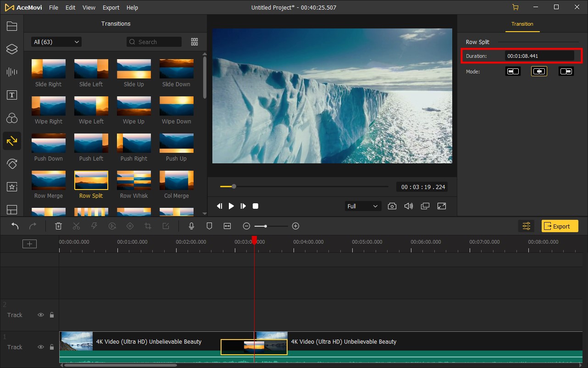Click the undo arrow in timeline toolbar
Viewport: 588px width, 368px height.
15,226
